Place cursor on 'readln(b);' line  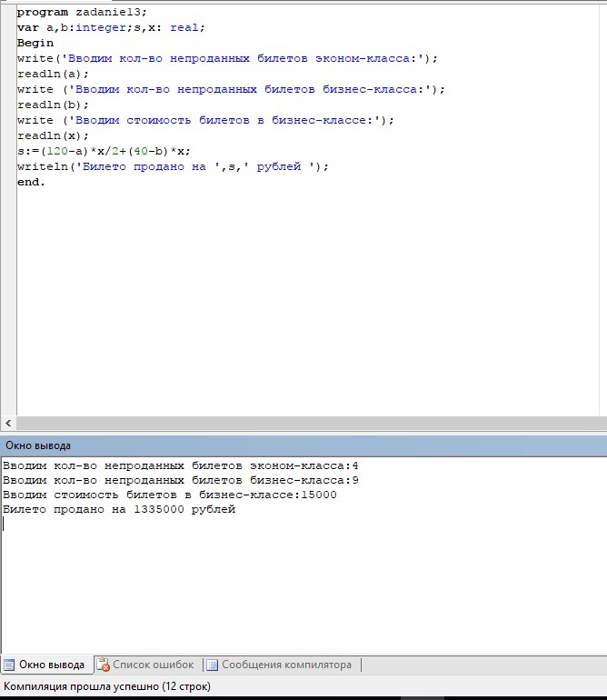point(53,105)
